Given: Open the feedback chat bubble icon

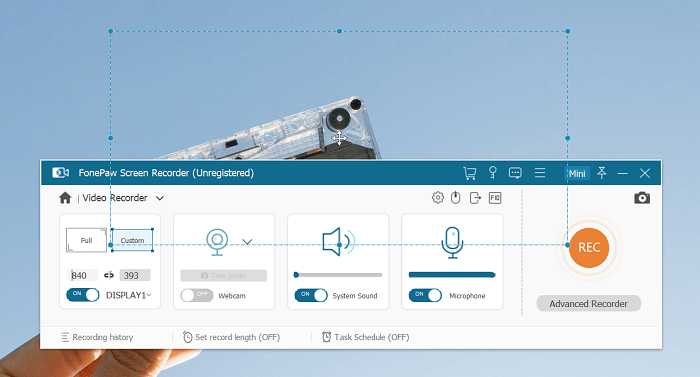Looking at the screenshot, I should pos(515,173).
